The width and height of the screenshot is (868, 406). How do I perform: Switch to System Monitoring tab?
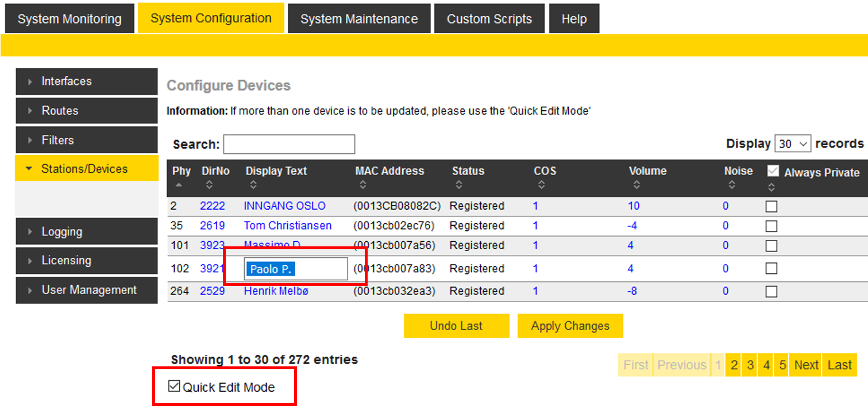coord(70,19)
